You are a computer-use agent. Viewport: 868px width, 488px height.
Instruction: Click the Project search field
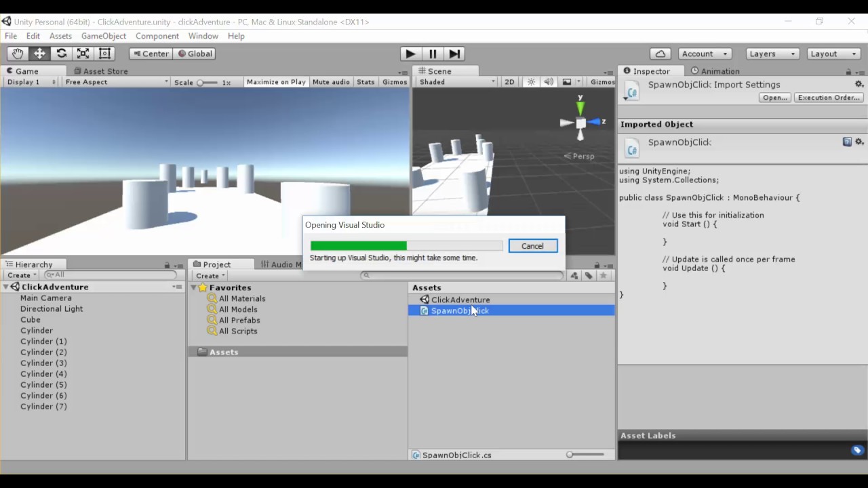click(462, 275)
